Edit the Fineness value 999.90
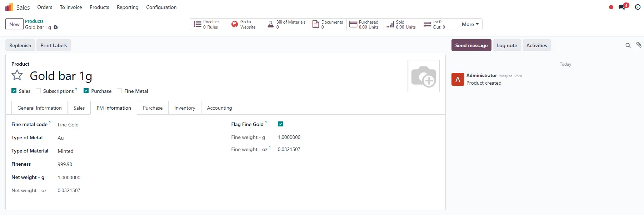Viewport: 644px width, 215px height. [65, 164]
